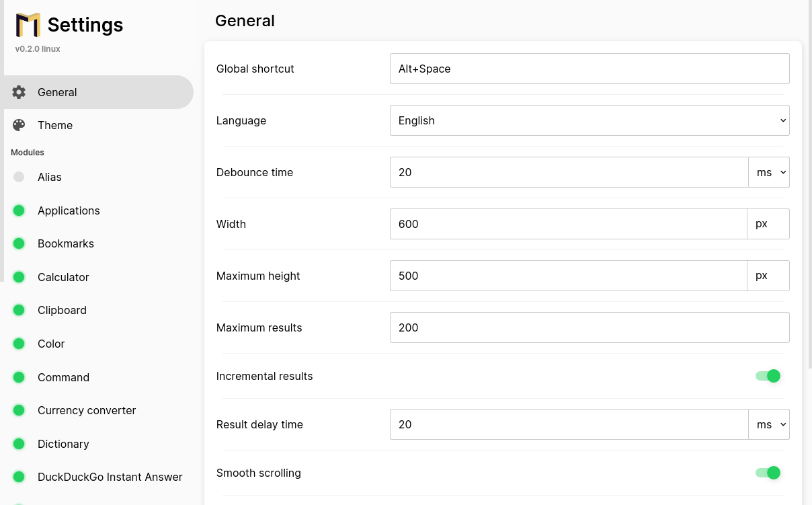Open the Bookmarks module settings

[66, 243]
